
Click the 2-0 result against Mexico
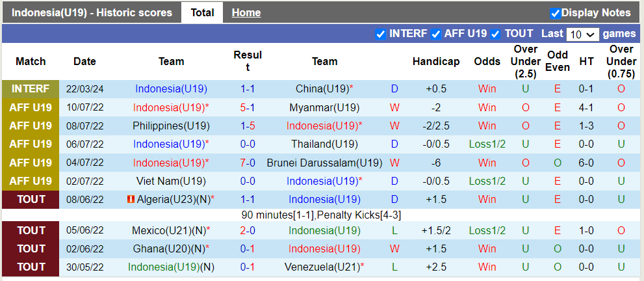[x=247, y=230]
